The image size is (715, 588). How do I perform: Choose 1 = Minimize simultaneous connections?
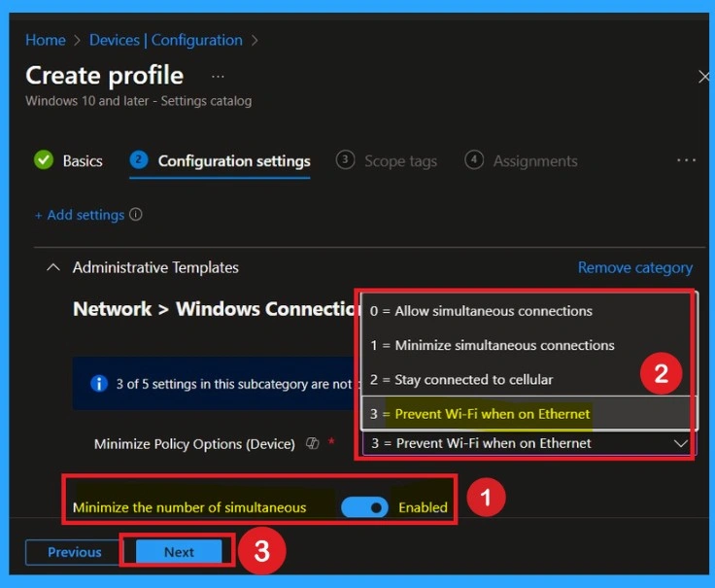(x=528, y=345)
